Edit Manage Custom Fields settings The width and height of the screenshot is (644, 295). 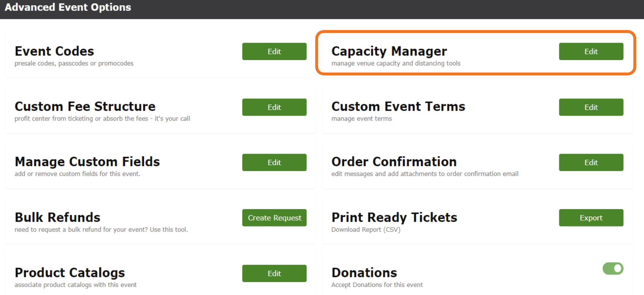coord(274,162)
